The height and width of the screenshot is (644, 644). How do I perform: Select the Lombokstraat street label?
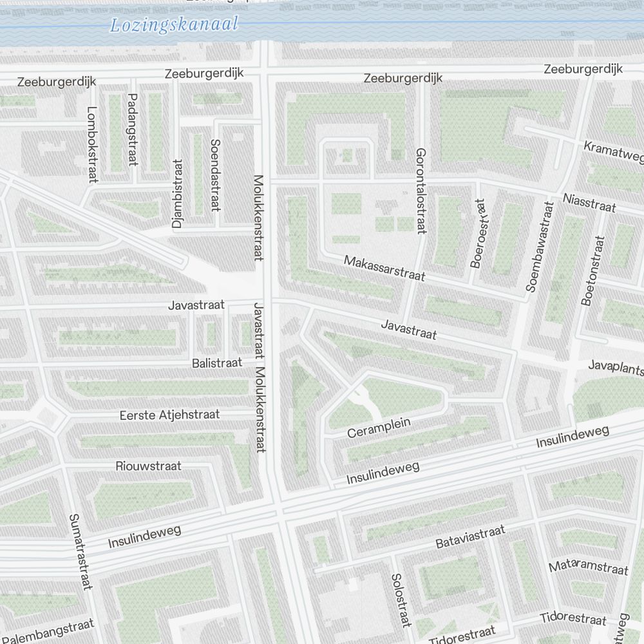91,144
